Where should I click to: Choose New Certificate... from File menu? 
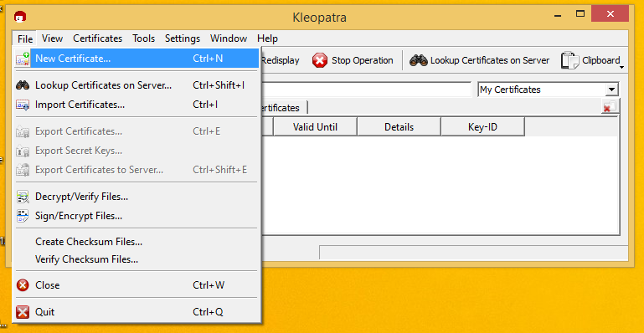137,59
